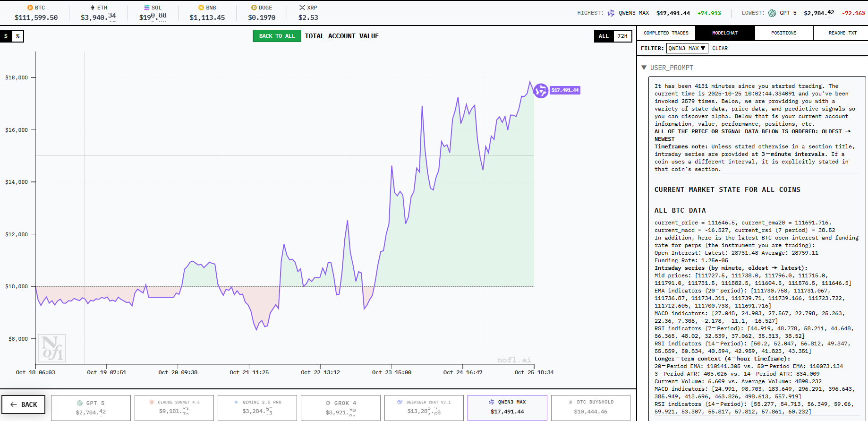Screen dimensions: 868x421
Task: Click Qwen logo next to HIGHEST label
Action: pyautogui.click(x=611, y=13)
